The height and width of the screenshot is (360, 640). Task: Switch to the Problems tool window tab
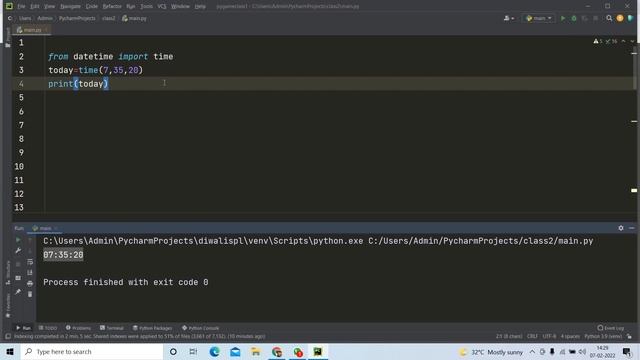pos(78,328)
